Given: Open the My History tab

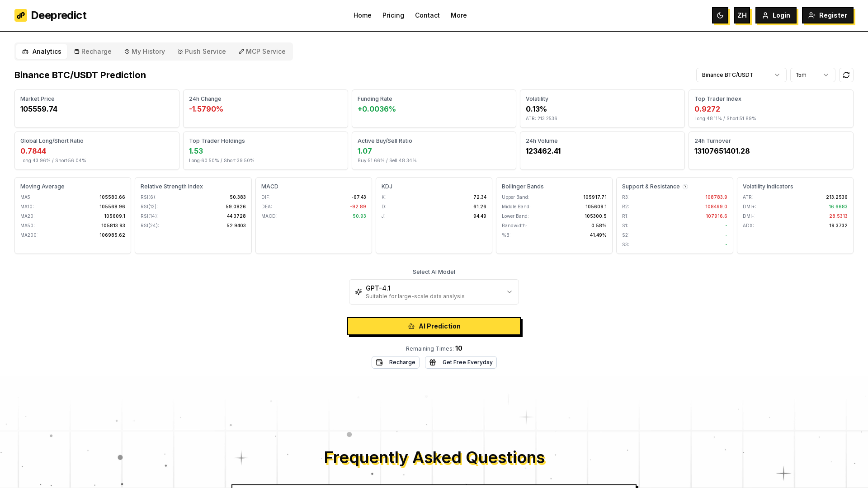Looking at the screenshot, I should pos(145,52).
